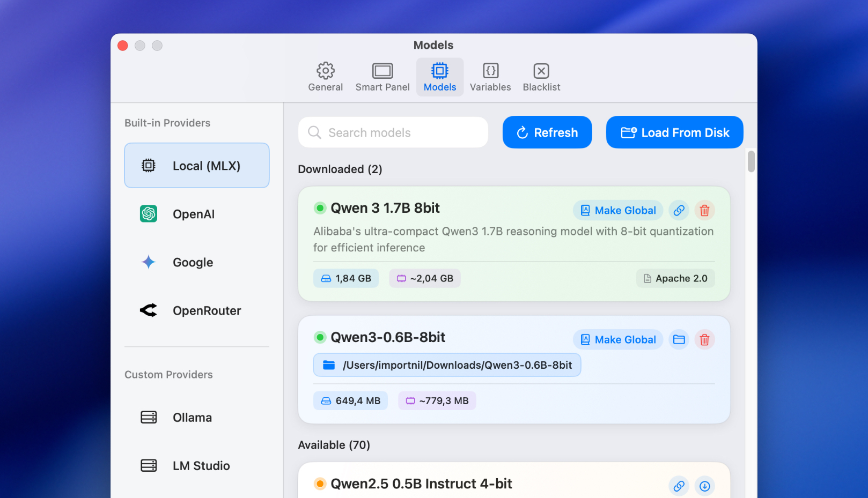The height and width of the screenshot is (498, 868).
Task: Click the LM Studio server icon
Action: tap(149, 465)
